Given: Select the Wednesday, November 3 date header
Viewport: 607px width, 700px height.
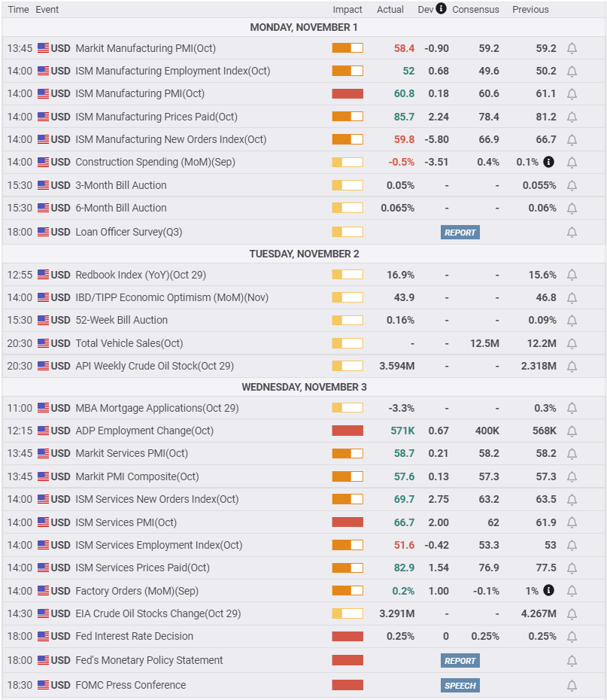Looking at the screenshot, I should pyautogui.click(x=304, y=387).
